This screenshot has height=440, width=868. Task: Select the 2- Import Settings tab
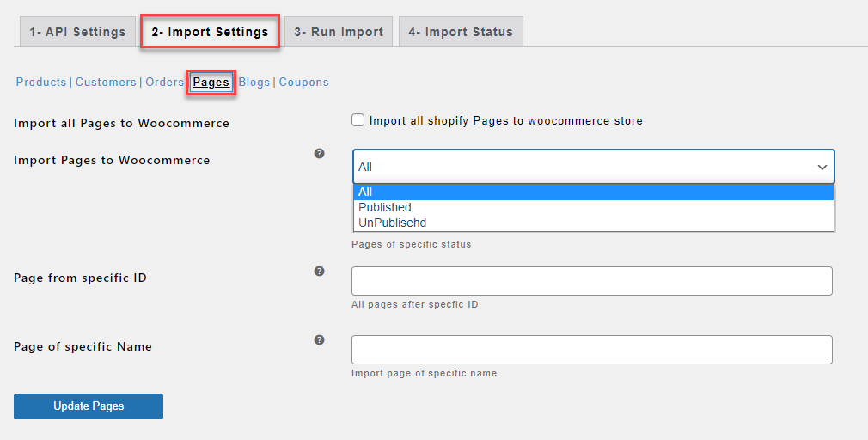pos(210,32)
